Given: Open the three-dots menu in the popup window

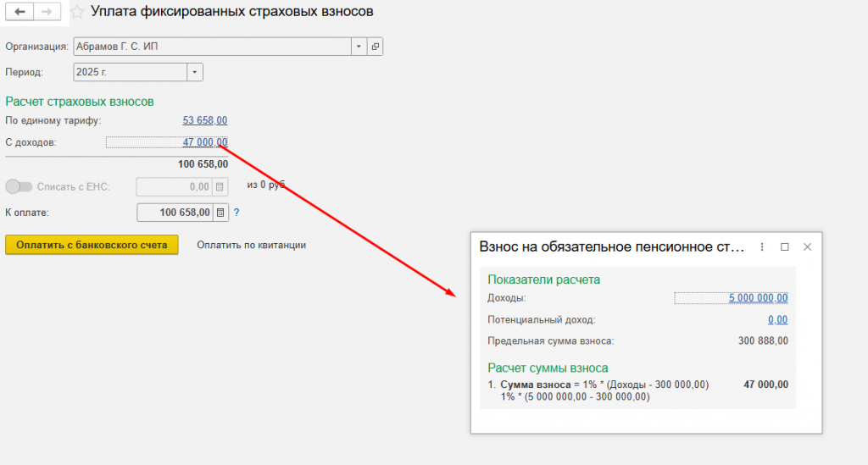Looking at the screenshot, I should click(x=762, y=247).
